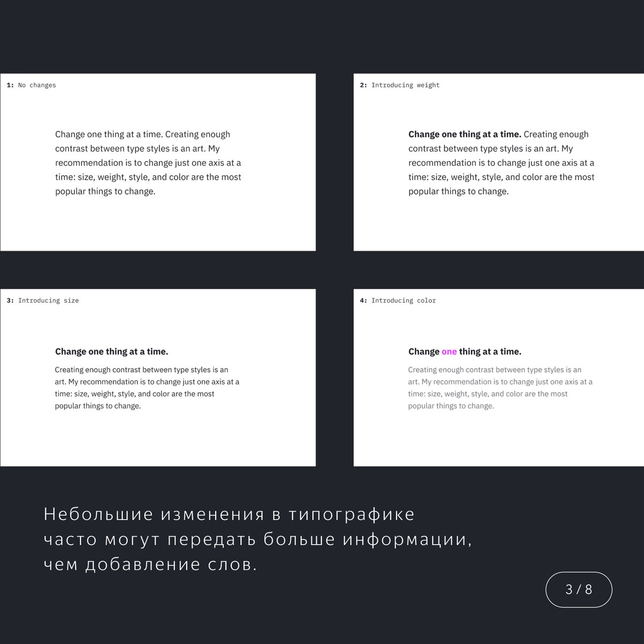
Task: Click the pink word 'one' in card 4
Action: [449, 352]
